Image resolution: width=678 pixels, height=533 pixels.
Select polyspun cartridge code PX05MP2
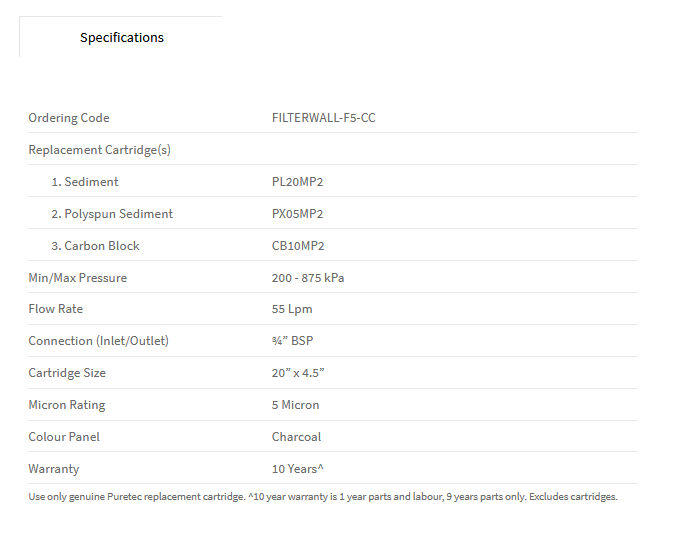coord(297,214)
